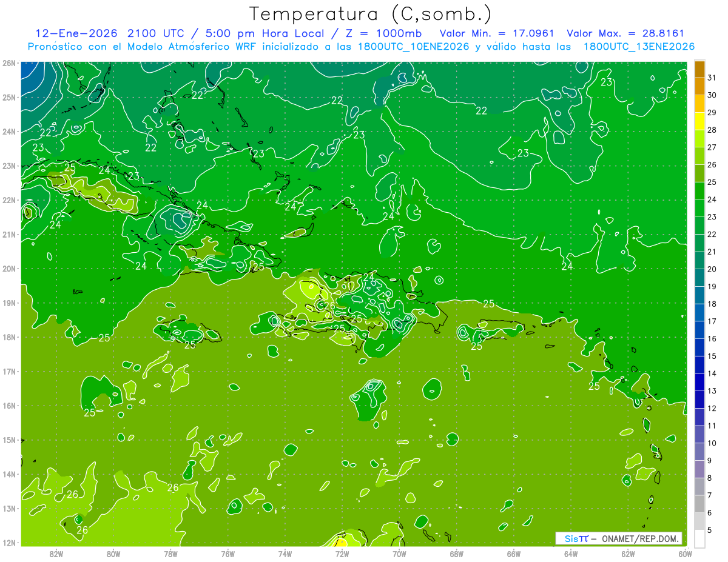The height and width of the screenshot is (562, 728).
Task: Click the '10' value on the colorbar
Action: tap(712, 443)
